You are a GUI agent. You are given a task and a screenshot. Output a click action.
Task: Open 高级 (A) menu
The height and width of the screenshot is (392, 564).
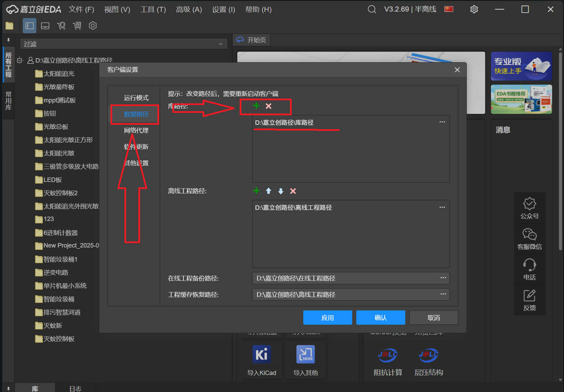[x=189, y=10]
